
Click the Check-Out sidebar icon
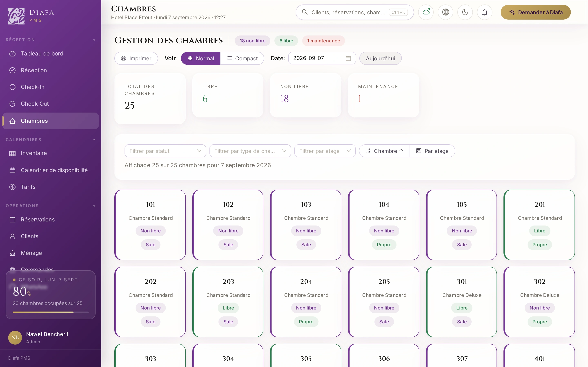[12, 104]
